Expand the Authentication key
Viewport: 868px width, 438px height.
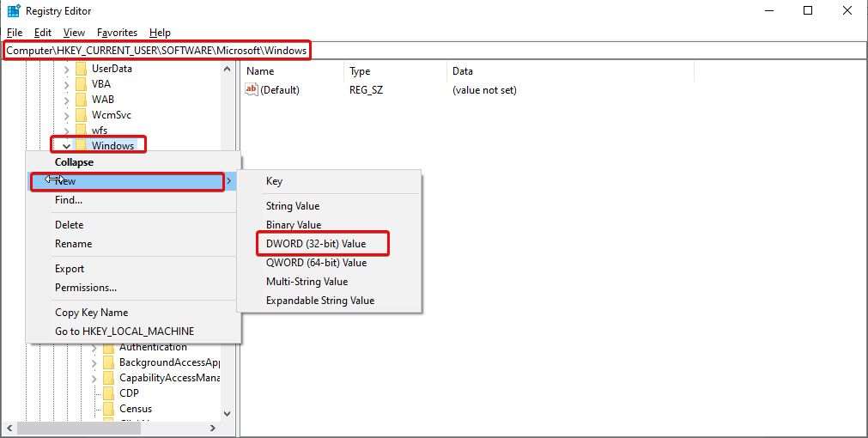94,349
